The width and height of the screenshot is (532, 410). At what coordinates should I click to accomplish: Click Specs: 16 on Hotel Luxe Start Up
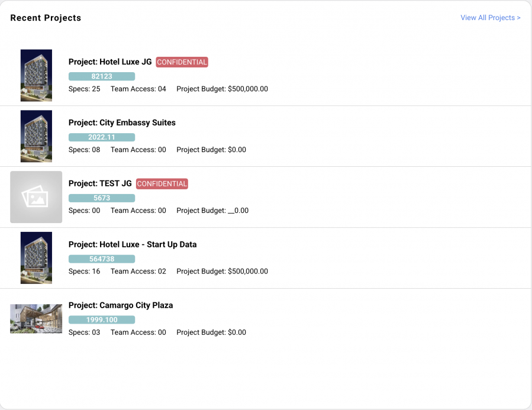[84, 272]
